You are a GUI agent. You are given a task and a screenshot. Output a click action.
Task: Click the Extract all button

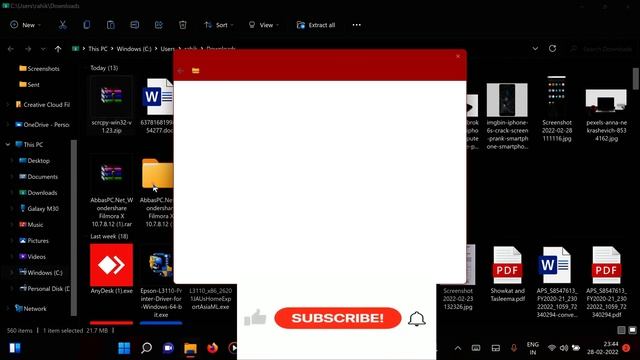coord(316,25)
